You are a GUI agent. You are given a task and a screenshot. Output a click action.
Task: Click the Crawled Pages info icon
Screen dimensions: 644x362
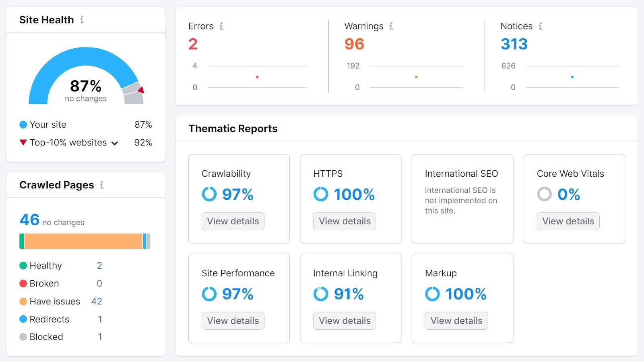tap(102, 185)
